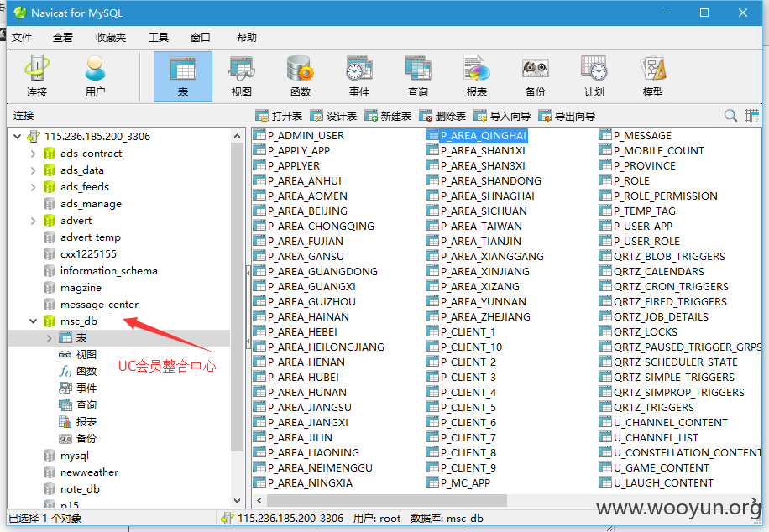Viewport: 769px width, 532px height.
Task: Open the 备份 backup toolbar icon
Action: [535, 76]
